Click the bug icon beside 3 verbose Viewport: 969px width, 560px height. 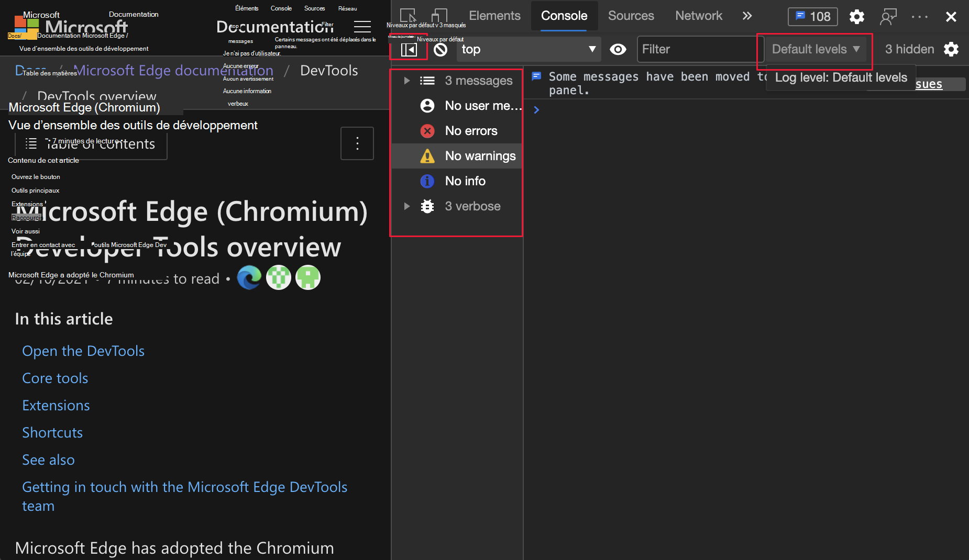[x=427, y=206]
